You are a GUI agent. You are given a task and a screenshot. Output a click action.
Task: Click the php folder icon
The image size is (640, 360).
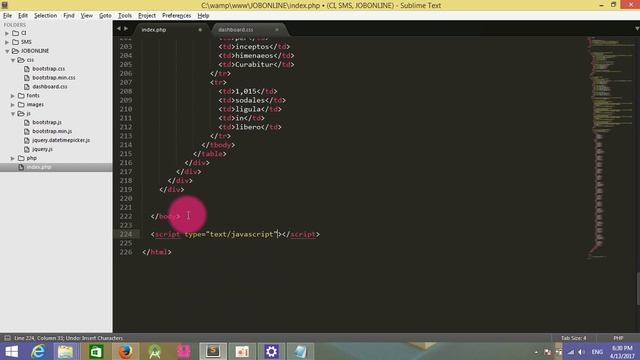point(21,158)
